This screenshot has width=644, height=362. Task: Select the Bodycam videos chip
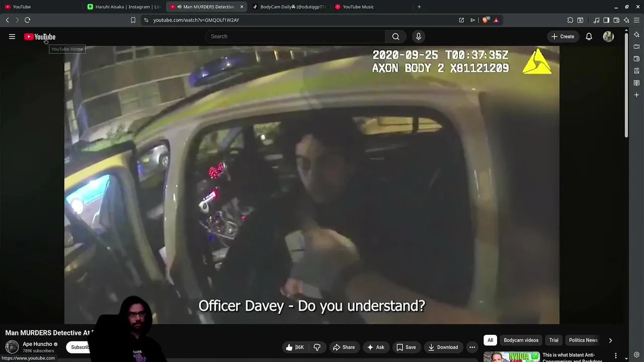pos(521,340)
